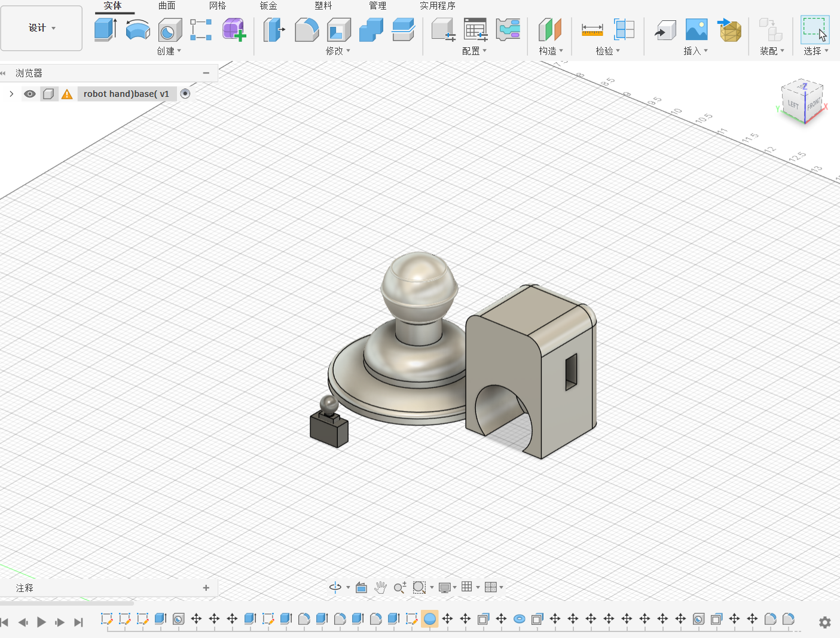Jump to timeline beginning

click(5, 622)
